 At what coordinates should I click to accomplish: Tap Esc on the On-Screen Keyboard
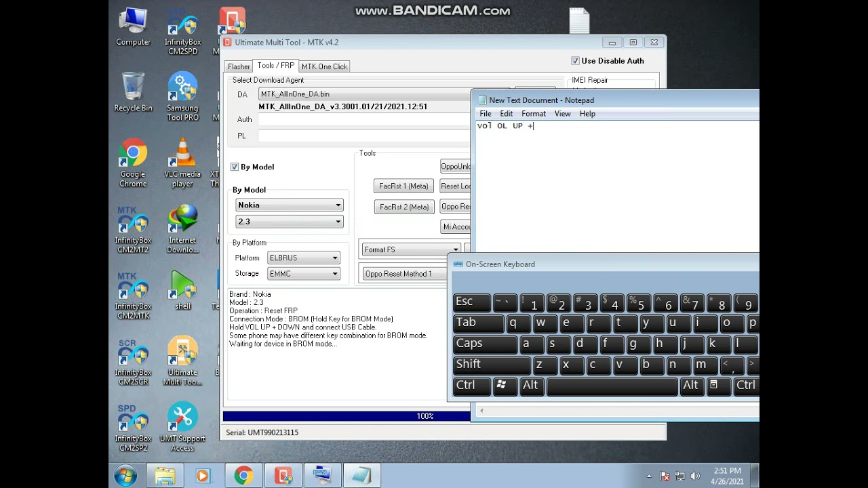coord(472,302)
